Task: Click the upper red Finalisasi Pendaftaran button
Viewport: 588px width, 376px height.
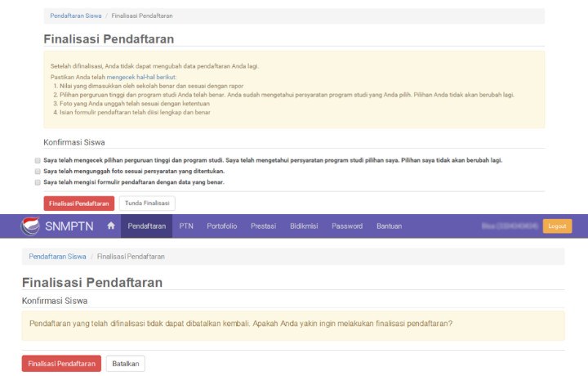Action: point(78,204)
